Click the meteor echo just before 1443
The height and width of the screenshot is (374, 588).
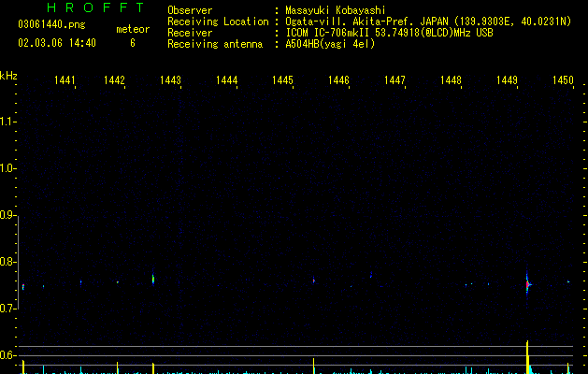point(153,279)
